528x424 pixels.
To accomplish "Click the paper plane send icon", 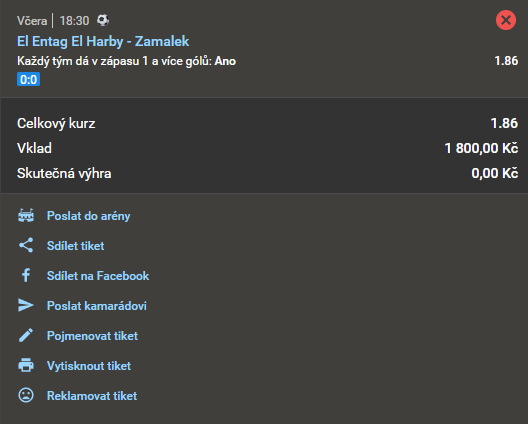I will 26,305.
